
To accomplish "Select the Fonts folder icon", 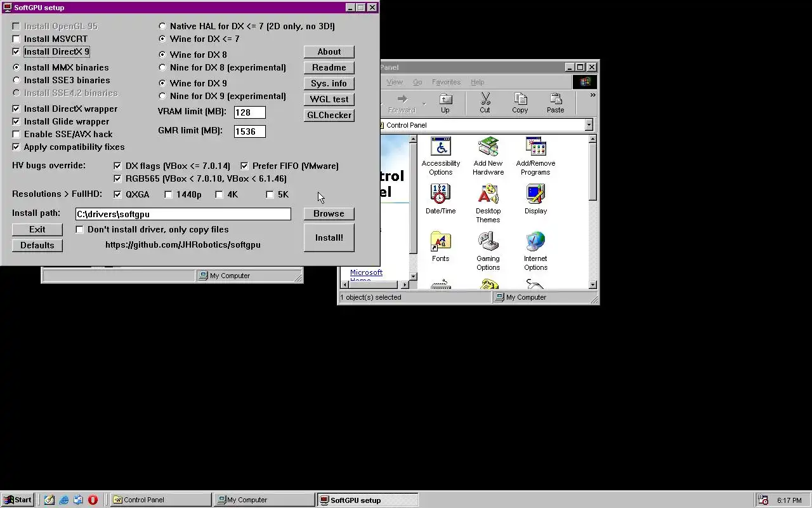I will pos(440,247).
